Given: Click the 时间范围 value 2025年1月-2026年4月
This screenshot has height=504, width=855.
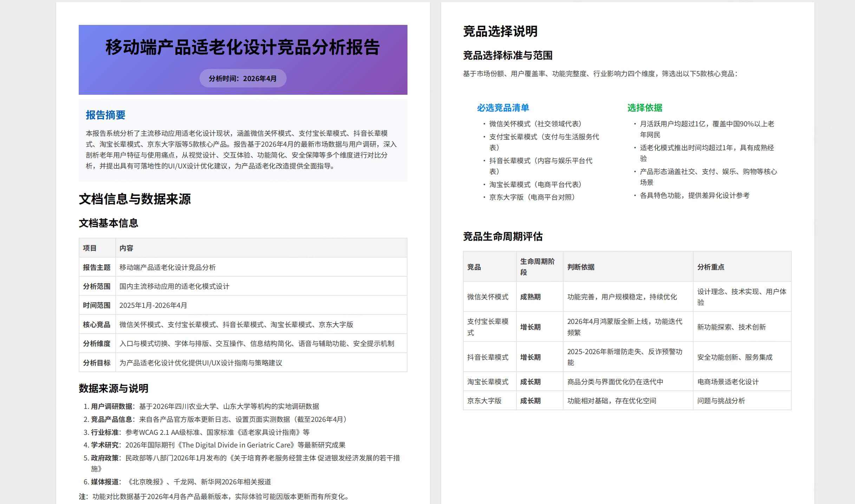Looking at the screenshot, I should [153, 305].
